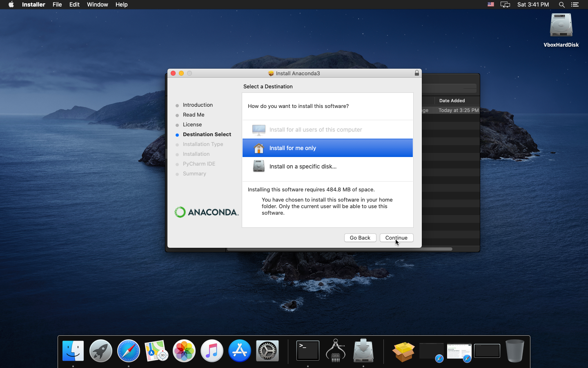
Task: Click the lock icon in the installer title bar
Action: pos(417,73)
